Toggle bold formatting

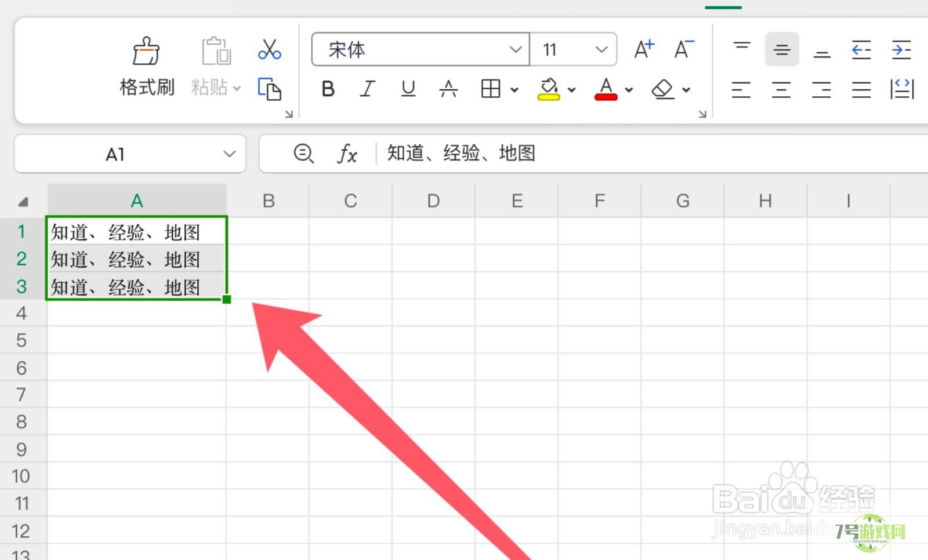tap(328, 89)
